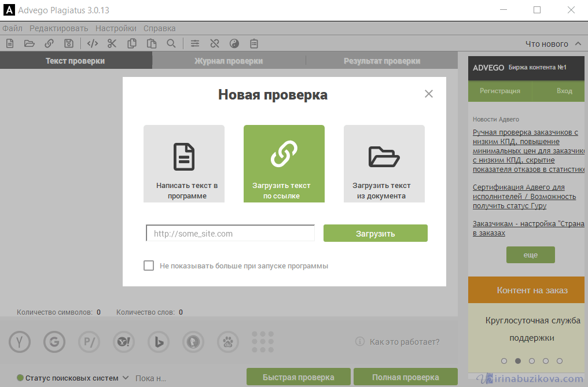Close the 'Новая проверка' dialog
Image resolution: width=588 pixels, height=387 pixels.
tap(428, 94)
